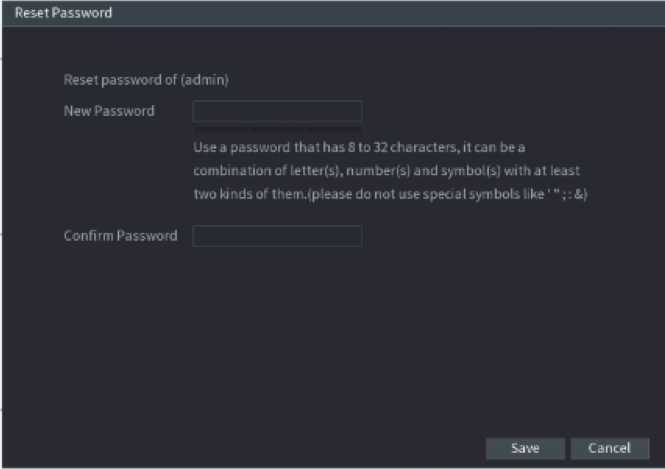Click hint line mentioning letter(s), number(s) and symbol(s)
Screen dimensions: 665x469
pyautogui.click(x=386, y=170)
